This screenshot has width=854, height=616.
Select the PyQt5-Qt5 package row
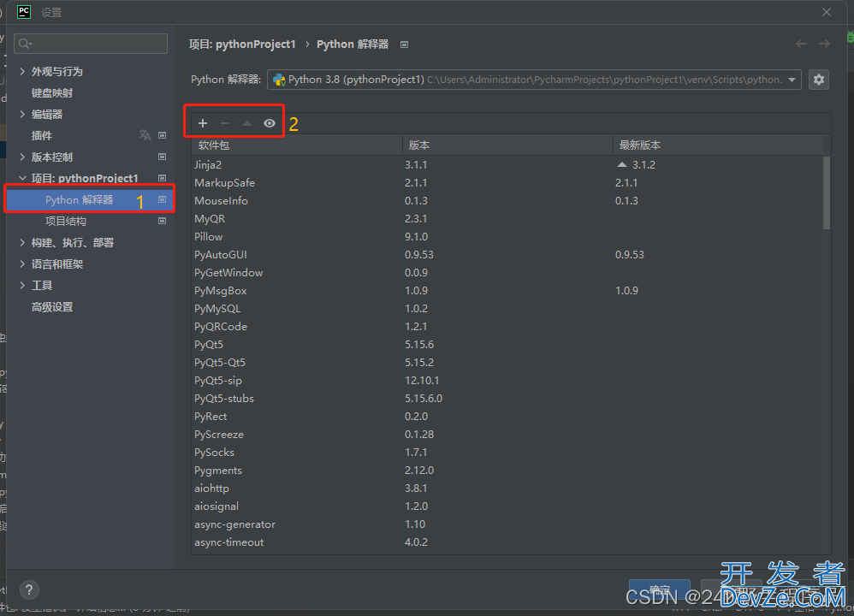coord(507,362)
